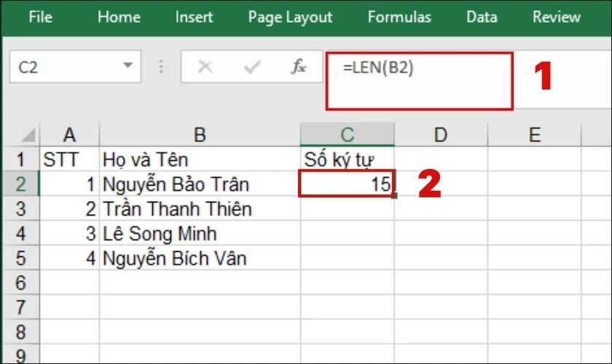Screen dimensions: 612x364
Task: Select cell 'Nguyễn Bảo Trân'
Action: [200, 183]
